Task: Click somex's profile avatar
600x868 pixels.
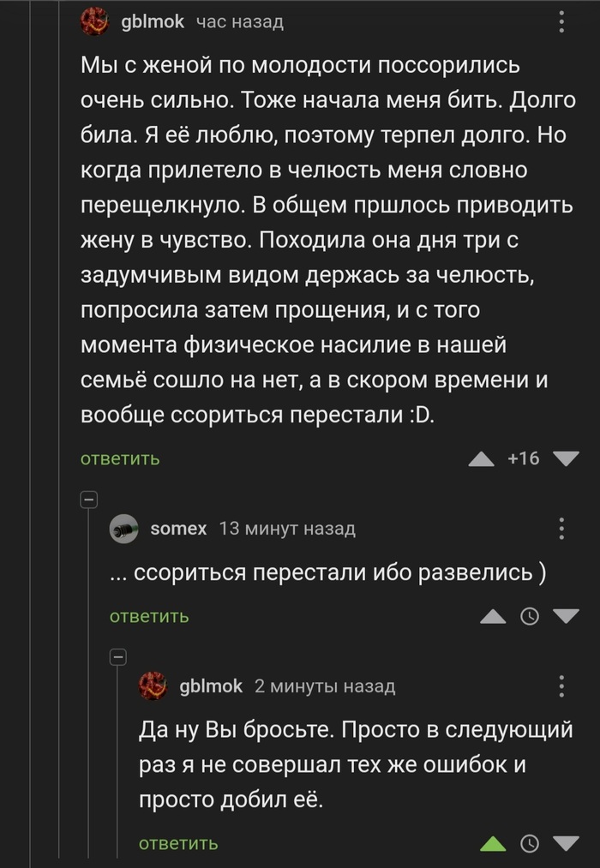Action: point(124,529)
